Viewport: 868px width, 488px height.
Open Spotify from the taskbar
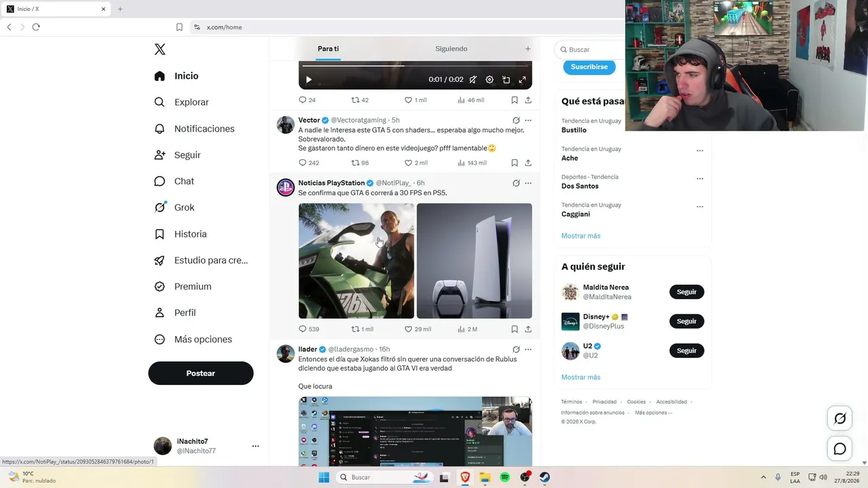(505, 478)
